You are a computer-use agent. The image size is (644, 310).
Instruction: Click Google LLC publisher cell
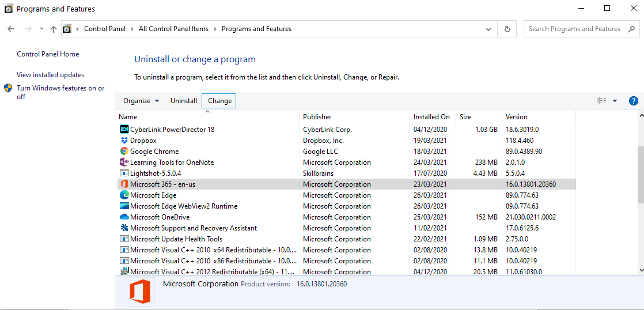coord(320,152)
